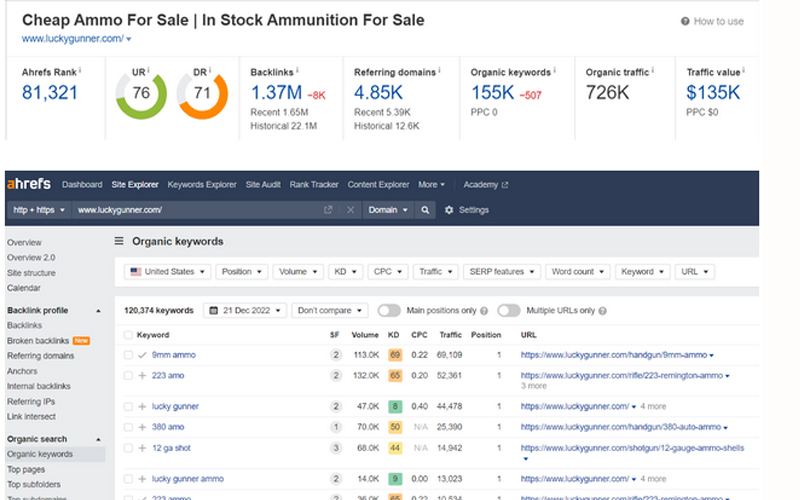The width and height of the screenshot is (800, 500).
Task: Open Broken backlinks in sidebar
Action: tap(38, 341)
